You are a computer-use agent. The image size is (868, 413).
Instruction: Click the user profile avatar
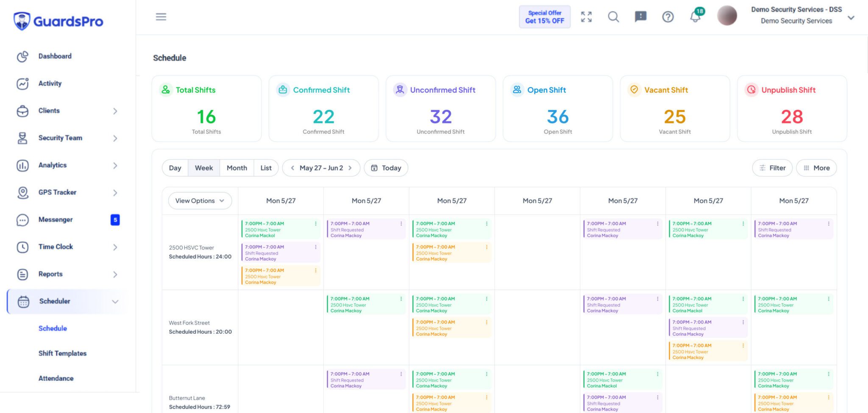(x=727, y=16)
